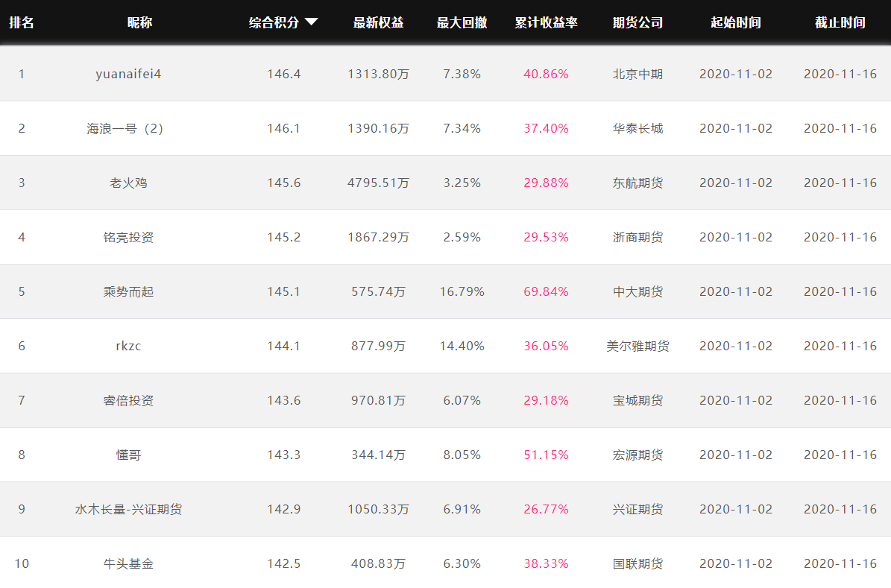Select nickname 牛头基金

[x=128, y=563]
